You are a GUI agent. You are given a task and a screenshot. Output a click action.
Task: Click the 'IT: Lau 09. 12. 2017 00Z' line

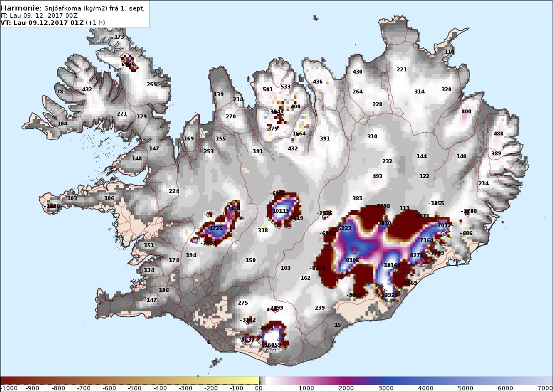(x=39, y=15)
